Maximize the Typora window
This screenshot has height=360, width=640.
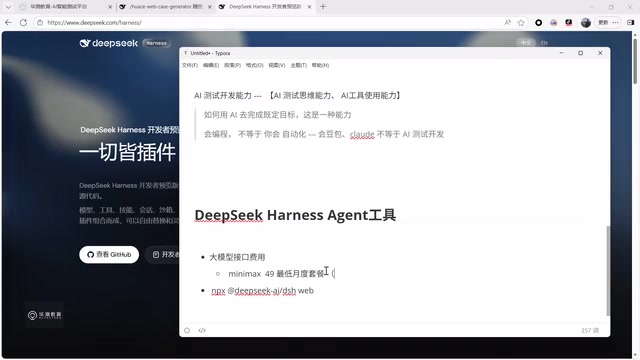point(580,53)
